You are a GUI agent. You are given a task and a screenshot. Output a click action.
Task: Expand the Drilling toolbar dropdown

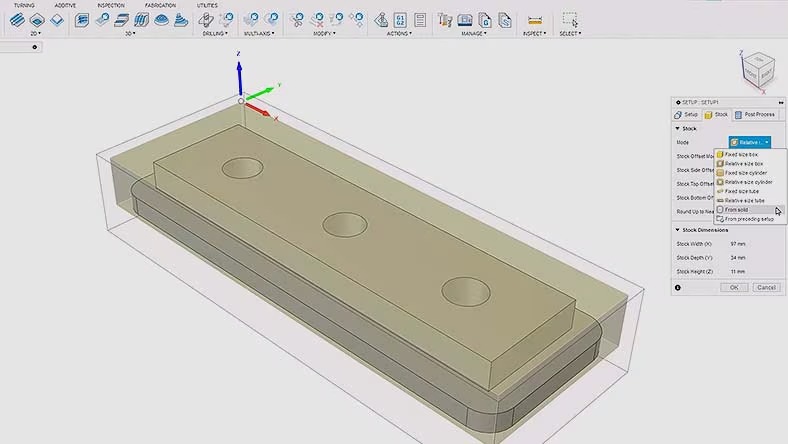pyautogui.click(x=213, y=33)
